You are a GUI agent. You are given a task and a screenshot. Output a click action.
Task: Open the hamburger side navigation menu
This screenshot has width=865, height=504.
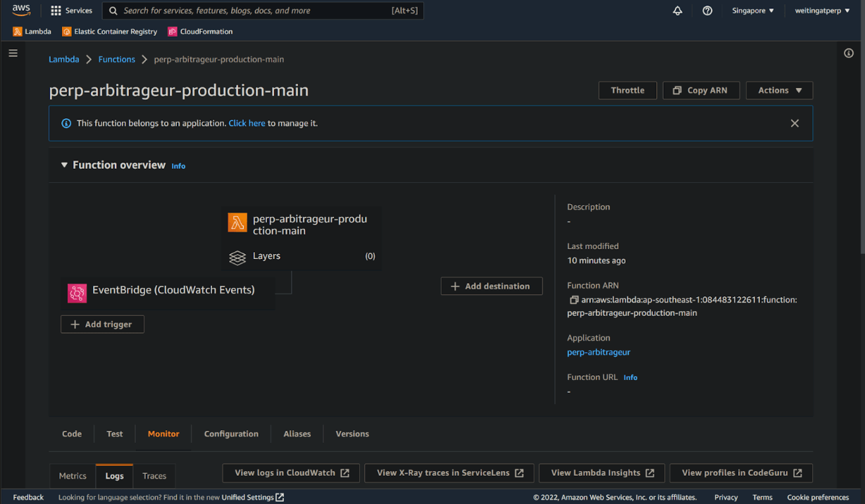click(x=13, y=53)
